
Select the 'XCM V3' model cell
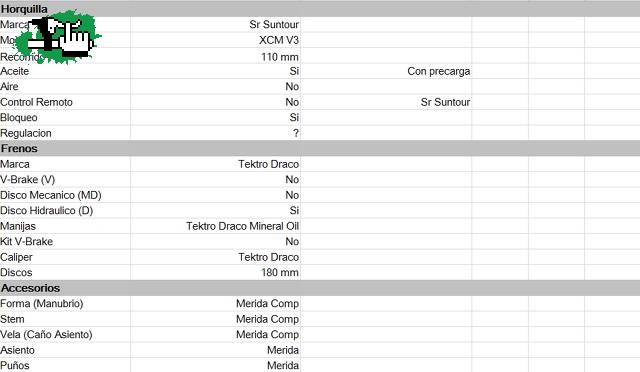click(216, 40)
